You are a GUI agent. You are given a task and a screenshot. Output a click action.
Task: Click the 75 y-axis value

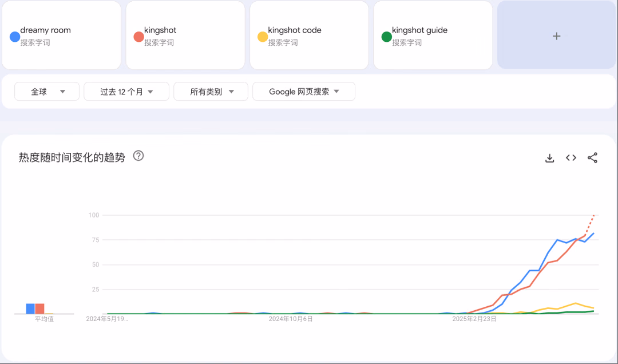(96, 240)
